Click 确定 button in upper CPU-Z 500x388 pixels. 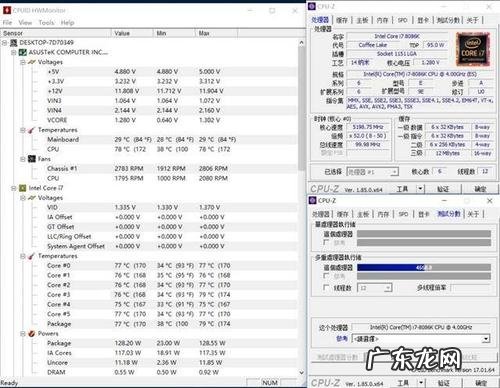480,189
